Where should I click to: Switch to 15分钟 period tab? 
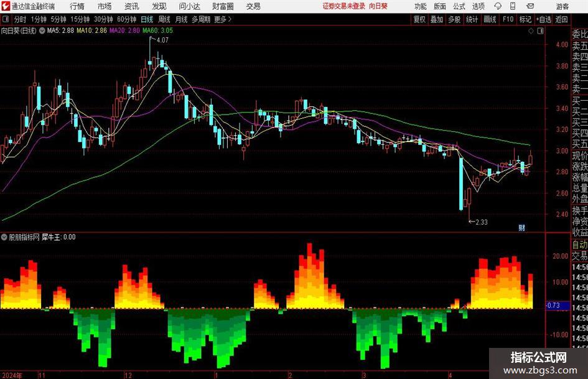(80, 19)
